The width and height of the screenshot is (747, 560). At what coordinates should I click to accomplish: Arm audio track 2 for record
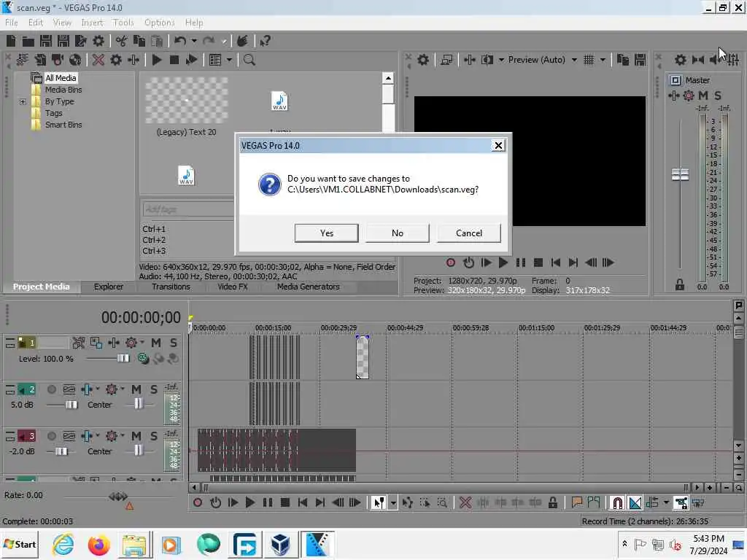(52, 389)
